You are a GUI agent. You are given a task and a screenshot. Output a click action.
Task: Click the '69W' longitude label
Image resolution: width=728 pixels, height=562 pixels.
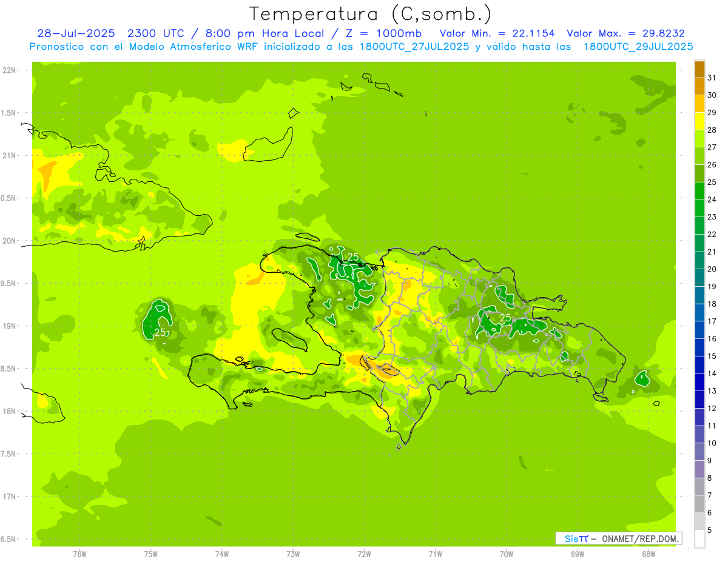click(578, 554)
